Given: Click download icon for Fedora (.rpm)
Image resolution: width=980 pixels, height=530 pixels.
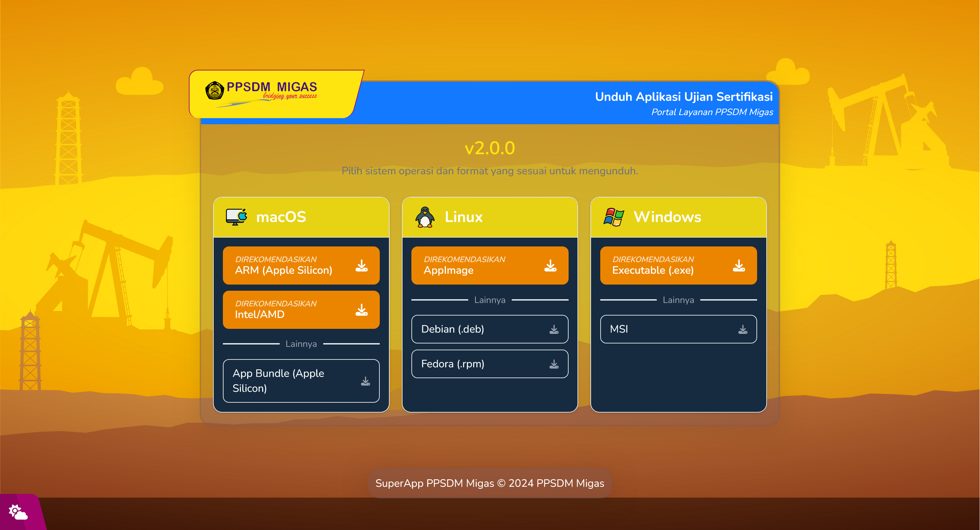Looking at the screenshot, I should tap(554, 364).
